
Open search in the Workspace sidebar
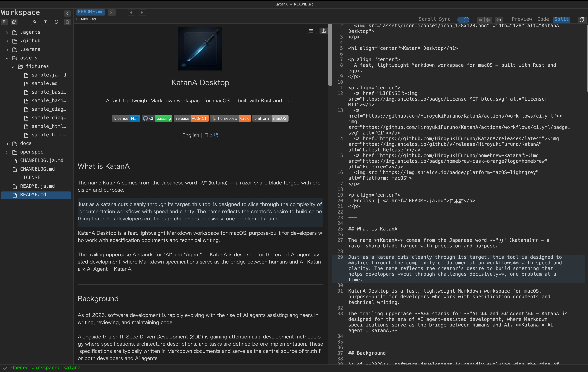coord(35,22)
